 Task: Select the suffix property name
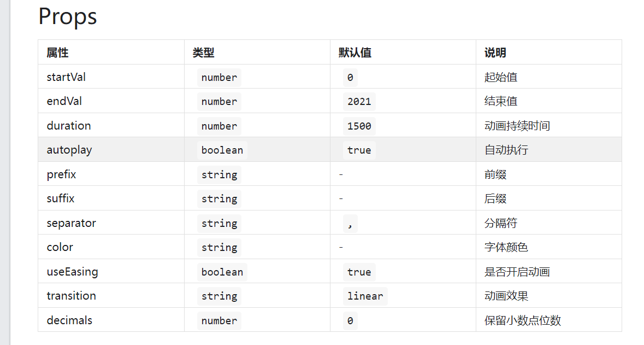click(60, 198)
